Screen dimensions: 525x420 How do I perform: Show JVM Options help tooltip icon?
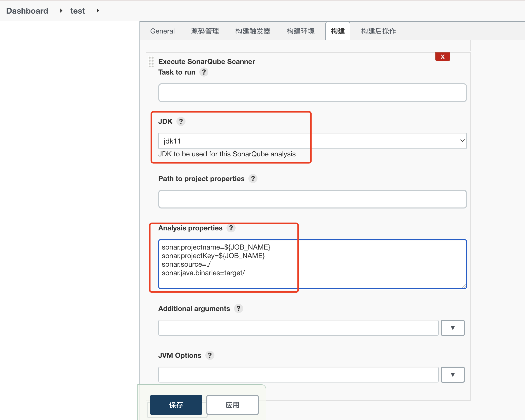point(210,356)
